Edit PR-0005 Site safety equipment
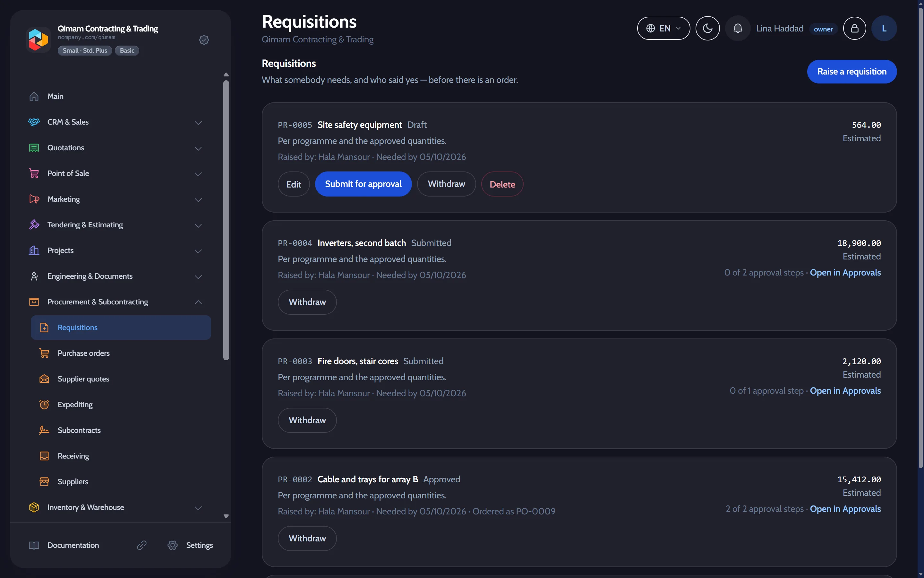 coord(294,184)
